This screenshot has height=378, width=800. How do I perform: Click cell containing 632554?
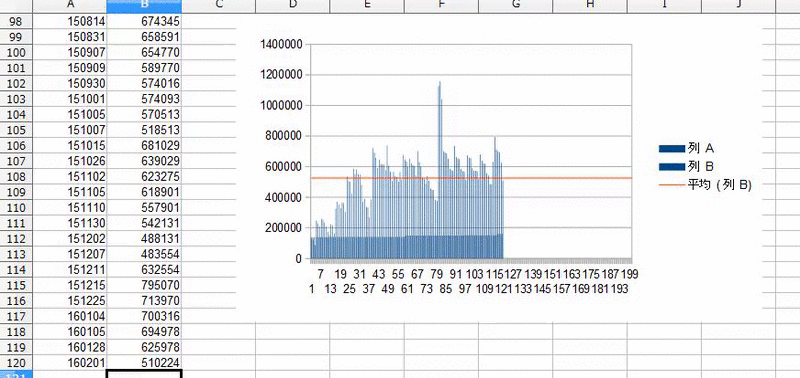pos(144,270)
